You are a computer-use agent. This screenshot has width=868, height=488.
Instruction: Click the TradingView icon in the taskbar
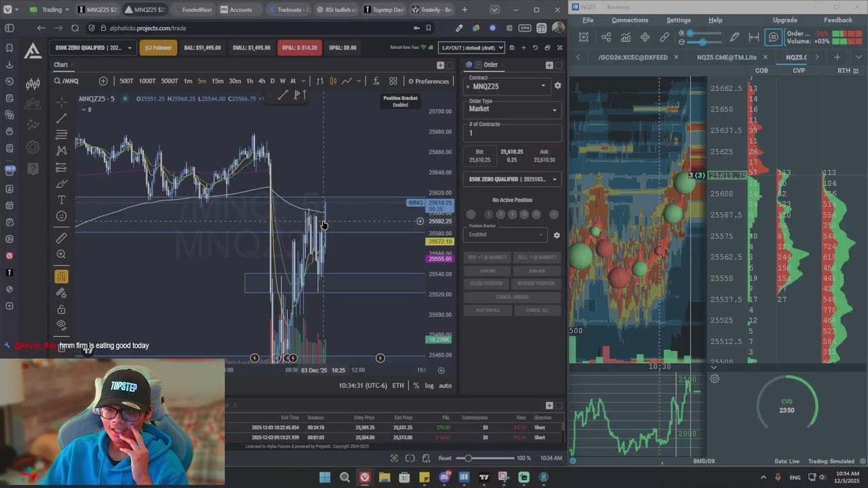484,477
